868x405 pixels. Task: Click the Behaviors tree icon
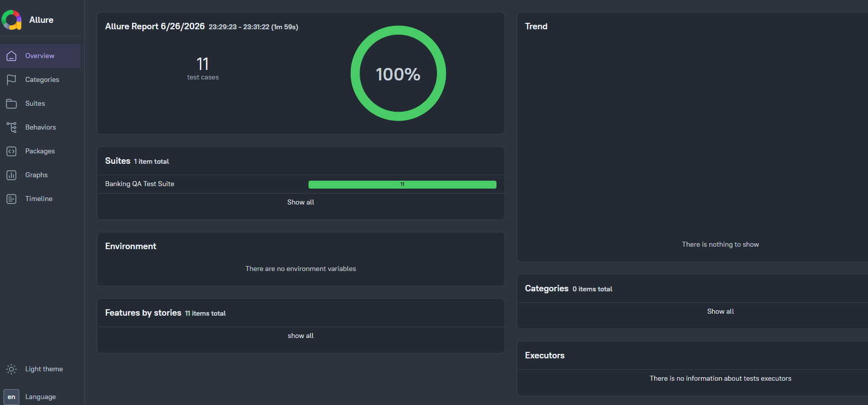coord(11,128)
